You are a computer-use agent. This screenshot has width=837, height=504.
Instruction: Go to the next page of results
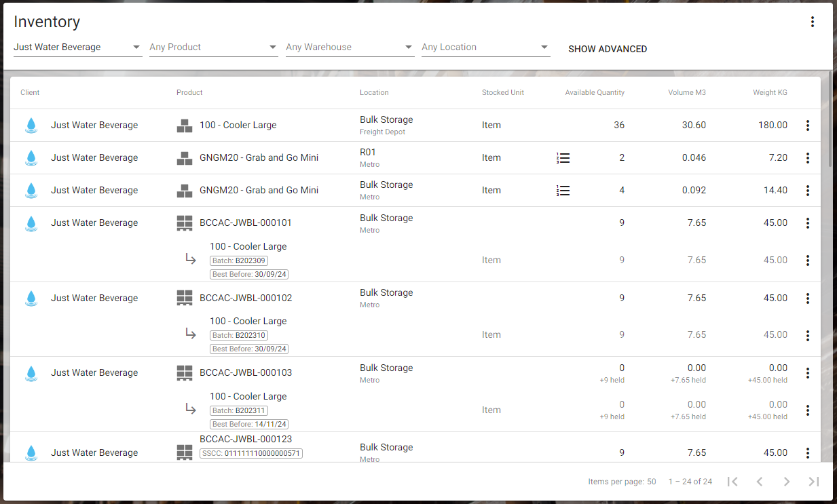pyautogui.click(x=787, y=482)
